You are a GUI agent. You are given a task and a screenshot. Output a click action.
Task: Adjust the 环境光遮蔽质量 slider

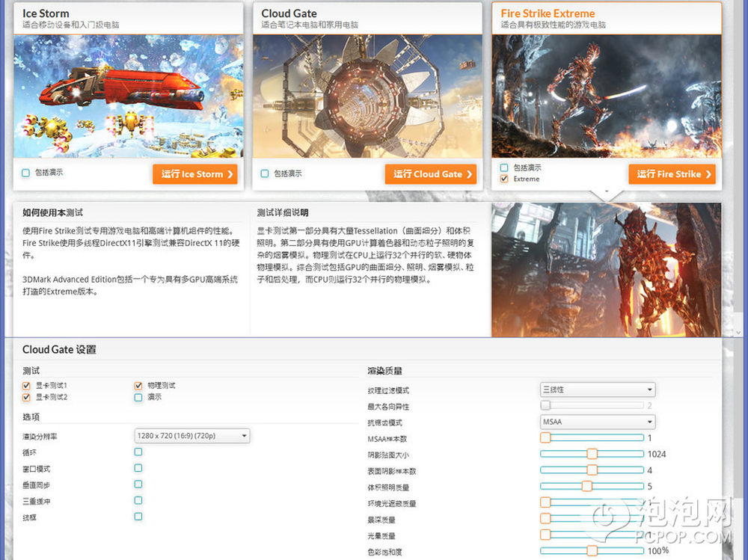(x=592, y=502)
